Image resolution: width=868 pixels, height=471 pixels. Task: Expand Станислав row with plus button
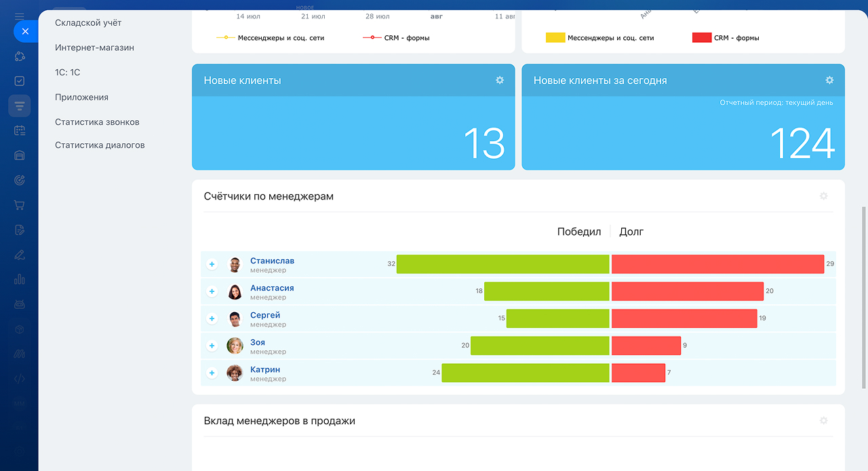coord(212,264)
